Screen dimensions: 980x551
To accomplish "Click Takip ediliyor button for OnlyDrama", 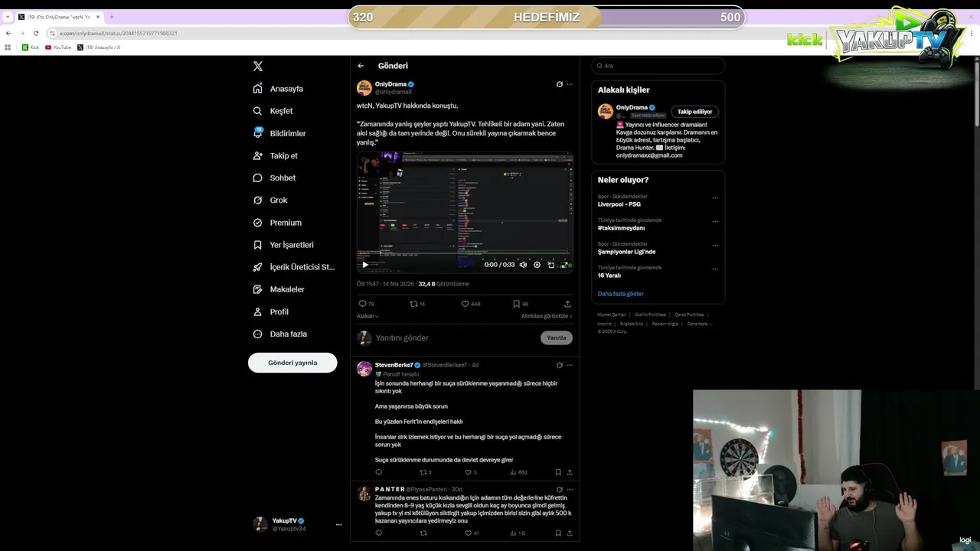I will 694,112.
